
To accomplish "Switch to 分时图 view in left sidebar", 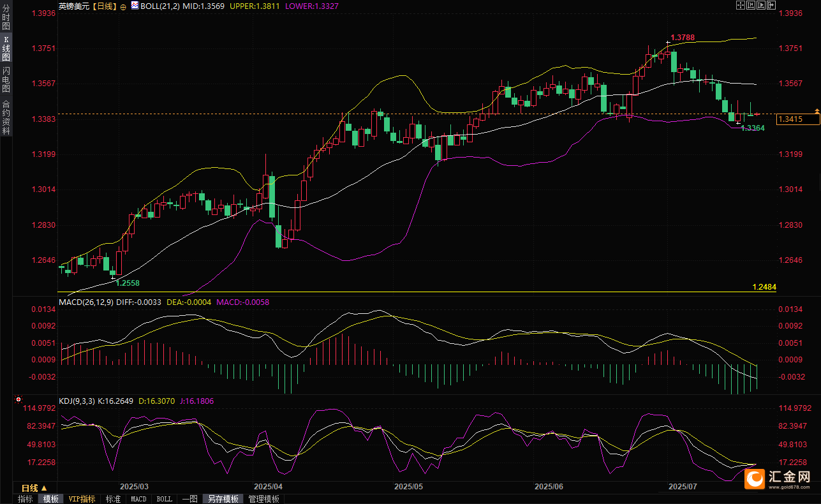I will pos(6,19).
